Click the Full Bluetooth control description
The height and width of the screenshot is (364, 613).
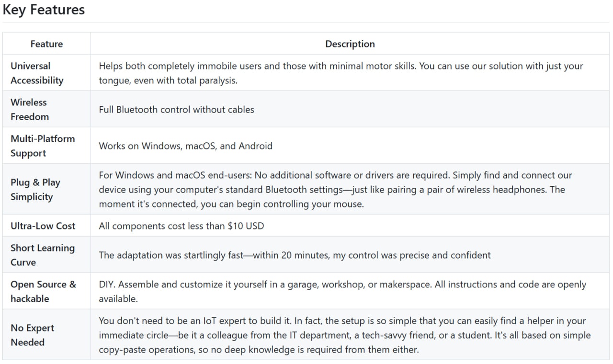[176, 109]
